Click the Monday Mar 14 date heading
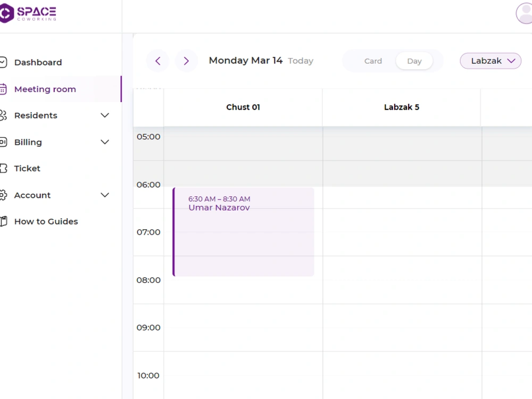 246,61
